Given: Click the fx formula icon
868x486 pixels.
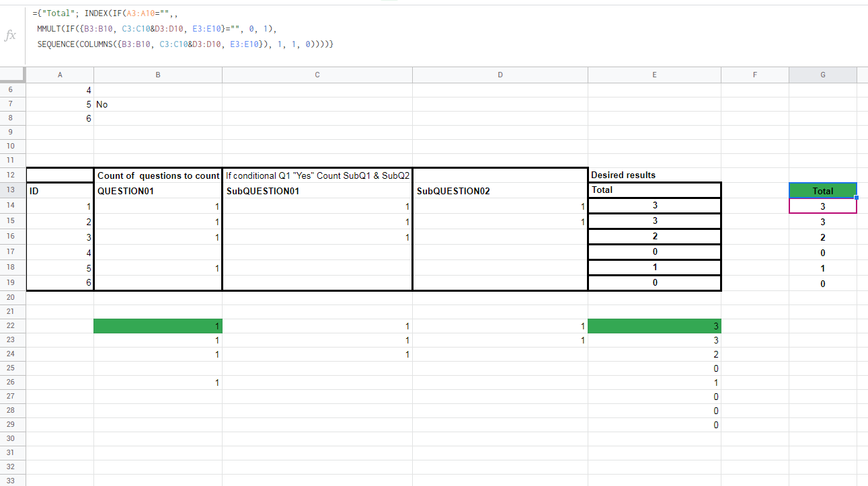Looking at the screenshot, I should 10,36.
